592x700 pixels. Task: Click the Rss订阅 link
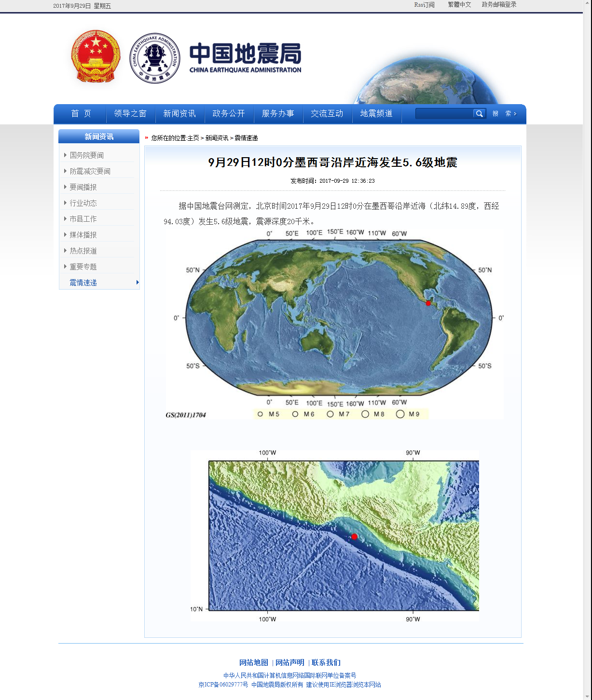[x=424, y=5]
